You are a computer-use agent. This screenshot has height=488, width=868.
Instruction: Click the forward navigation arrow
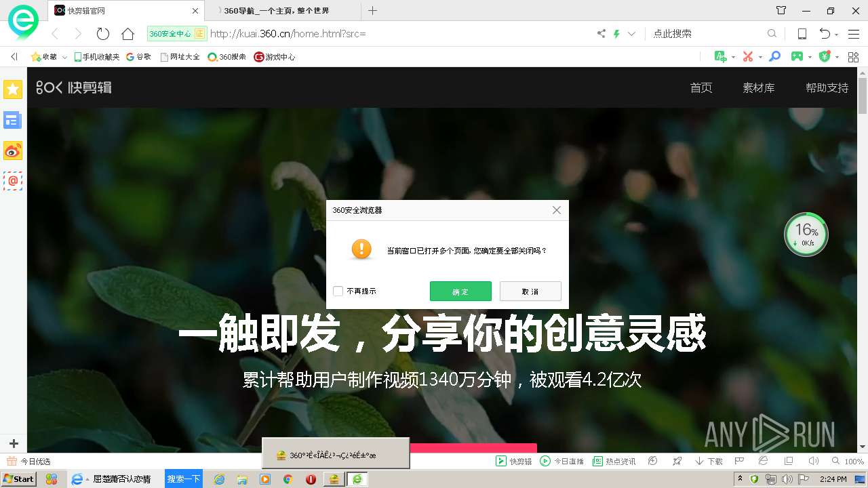(78, 34)
